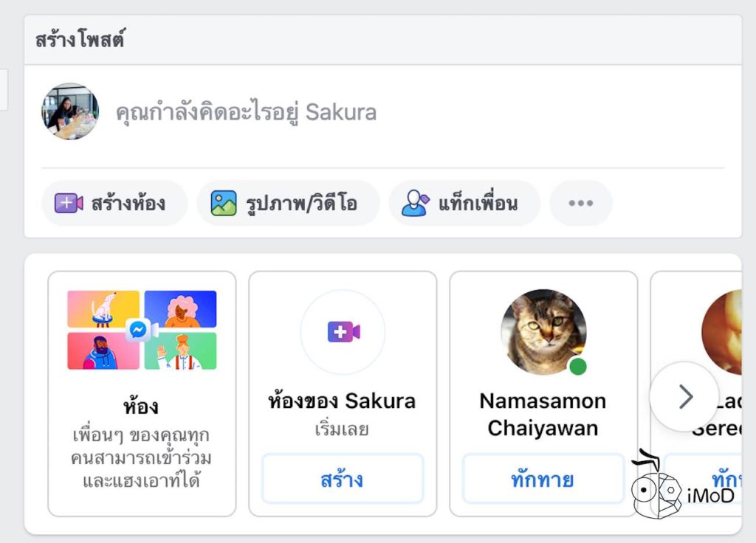This screenshot has height=543, width=756.
Task: Click the purple video camera icon beside สร้างห้อง
Action: click(x=69, y=203)
